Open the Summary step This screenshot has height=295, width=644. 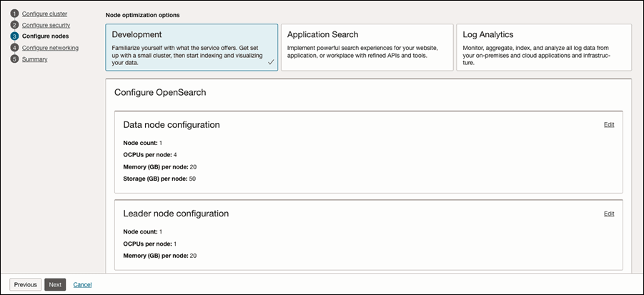34,59
